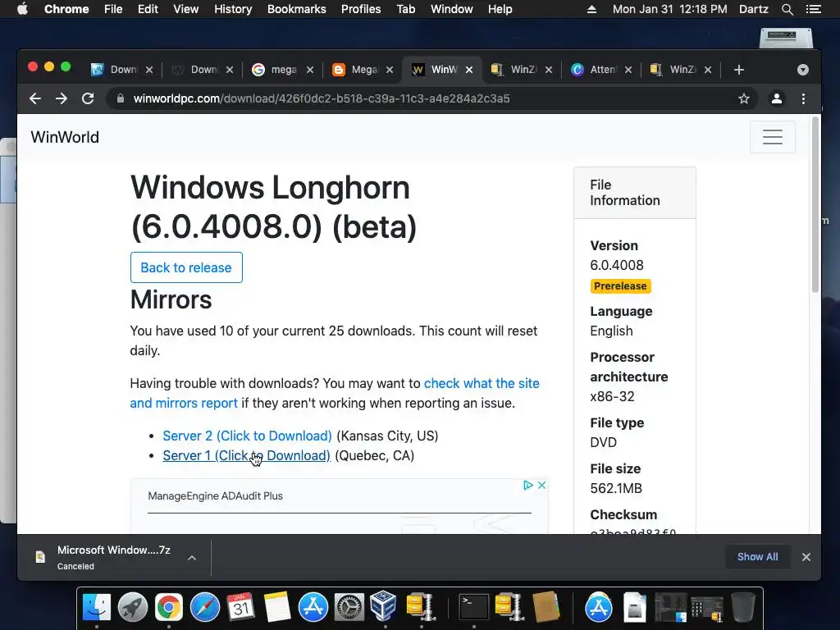
Task: Open the History menu
Action: 233,9
